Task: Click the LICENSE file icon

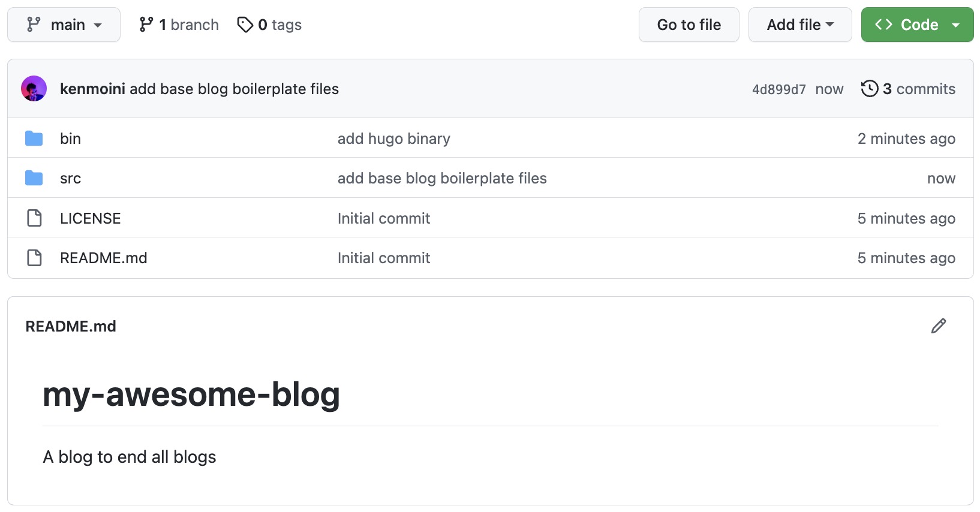Action: click(34, 218)
